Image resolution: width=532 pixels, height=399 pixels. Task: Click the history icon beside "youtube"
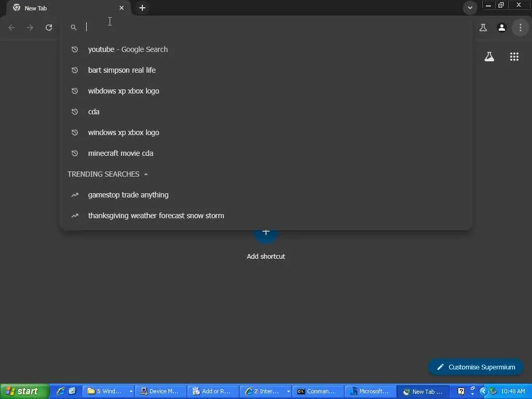point(75,49)
